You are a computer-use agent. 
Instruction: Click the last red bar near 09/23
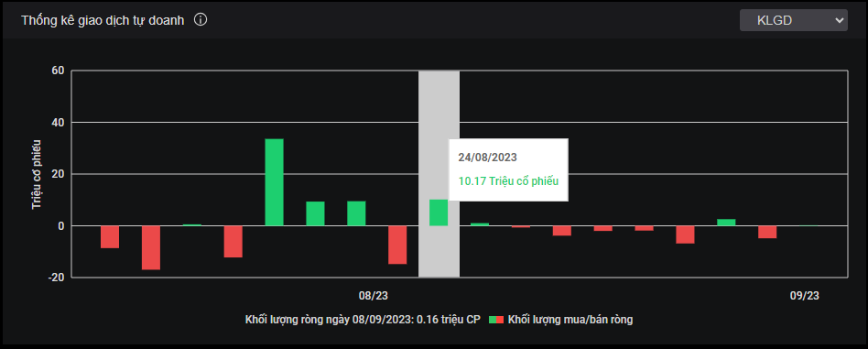click(767, 232)
